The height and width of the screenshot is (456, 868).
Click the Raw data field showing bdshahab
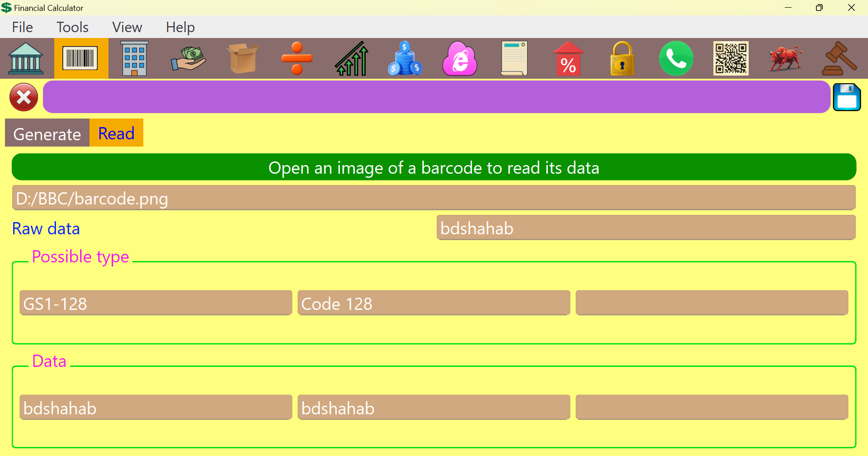tap(646, 228)
